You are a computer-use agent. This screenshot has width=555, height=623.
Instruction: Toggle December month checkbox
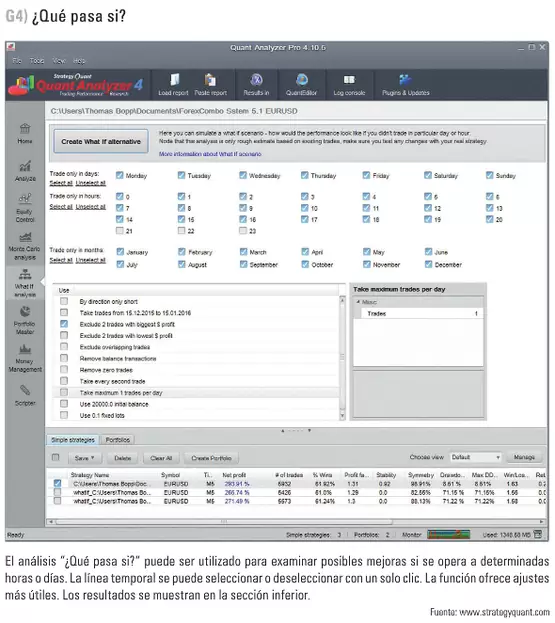tap(428, 264)
